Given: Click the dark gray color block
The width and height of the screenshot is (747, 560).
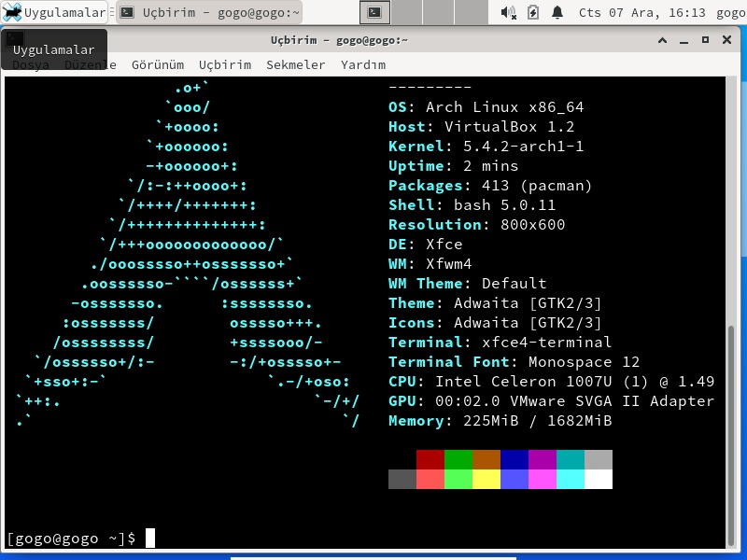Looking at the screenshot, I should tap(402, 479).
